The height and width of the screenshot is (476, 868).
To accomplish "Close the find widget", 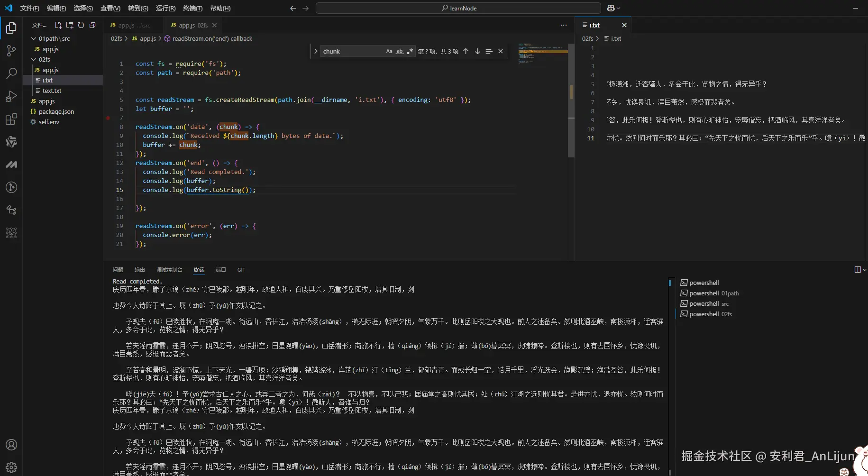I will click(501, 51).
